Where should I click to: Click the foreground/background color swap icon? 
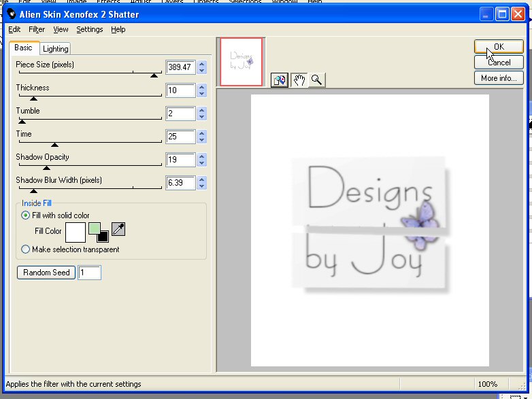point(99,232)
